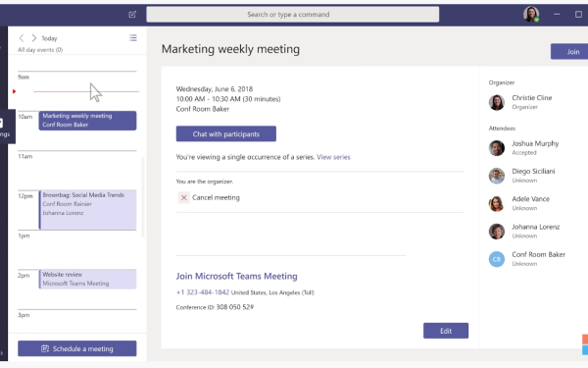Select Marketing weekly meeting calendar event

click(87, 121)
